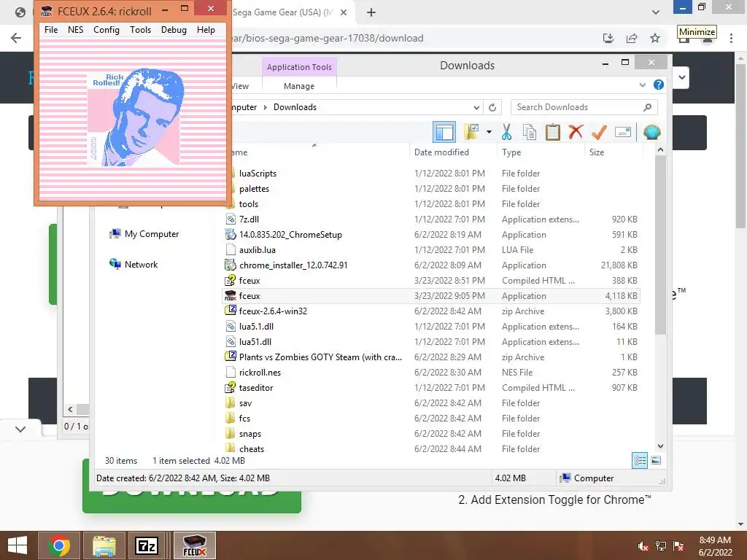Open the FCEUX Config menu
This screenshot has width=747, height=560.
point(107,29)
